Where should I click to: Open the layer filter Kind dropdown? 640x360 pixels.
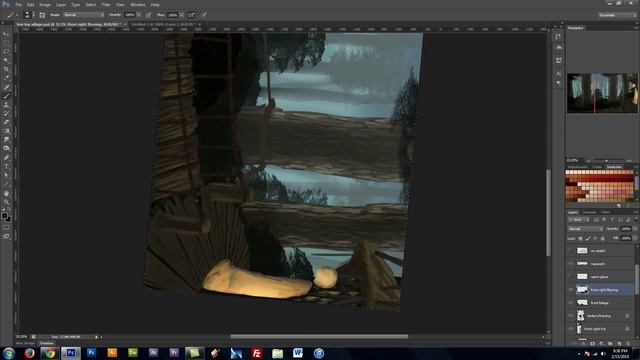click(x=578, y=220)
